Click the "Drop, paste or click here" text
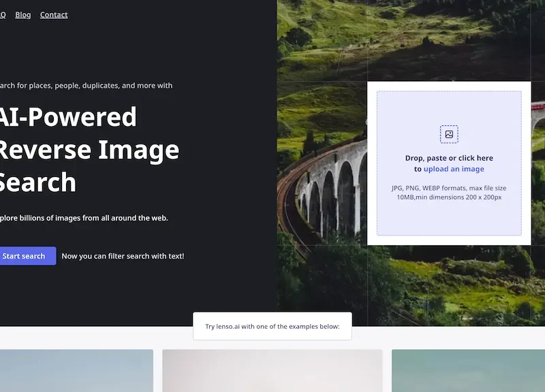 click(449, 158)
